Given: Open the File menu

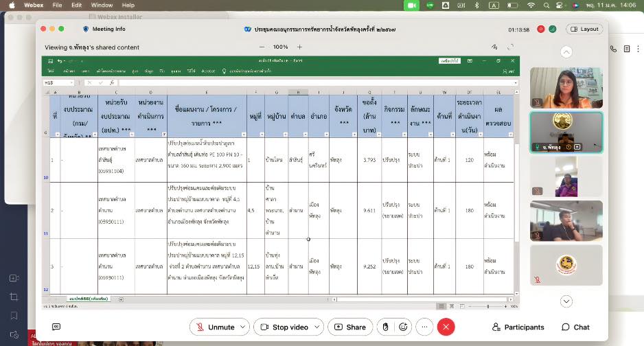Looking at the screenshot, I should coord(57,5).
